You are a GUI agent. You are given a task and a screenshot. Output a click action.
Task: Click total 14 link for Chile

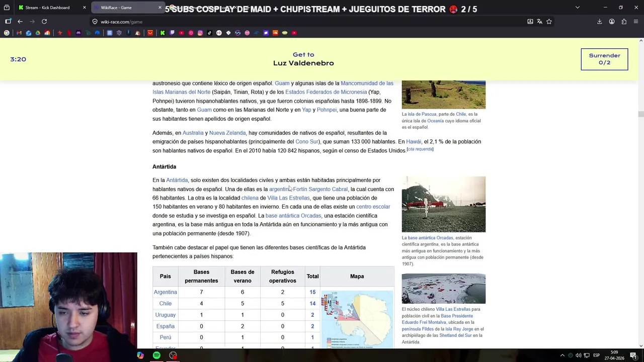(x=312, y=304)
